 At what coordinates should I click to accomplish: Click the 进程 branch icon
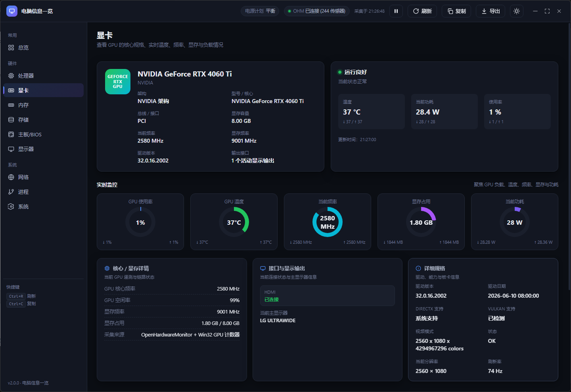click(11, 192)
